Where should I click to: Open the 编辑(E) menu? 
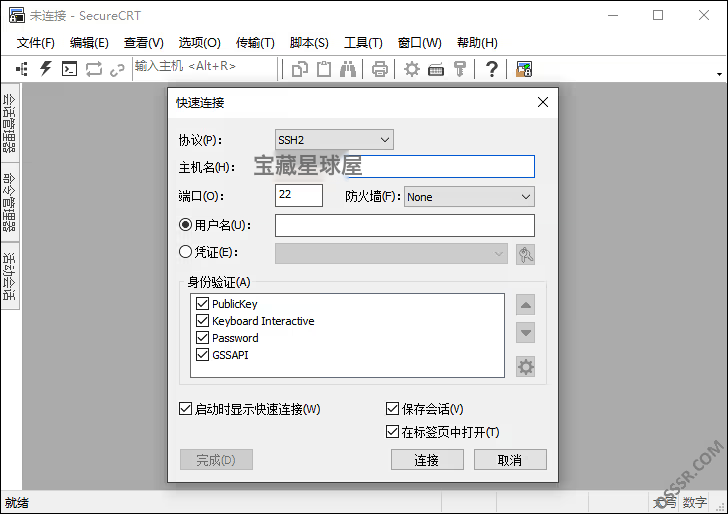tap(89, 43)
